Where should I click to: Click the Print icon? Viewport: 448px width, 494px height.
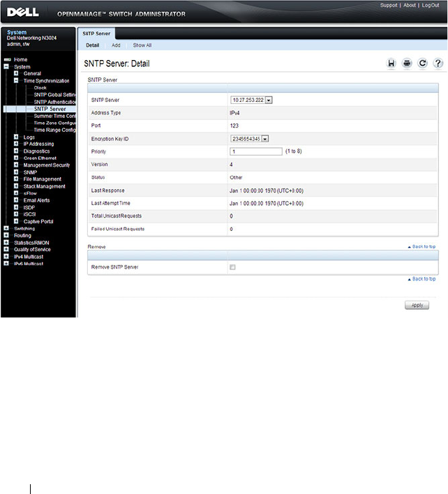pos(407,63)
